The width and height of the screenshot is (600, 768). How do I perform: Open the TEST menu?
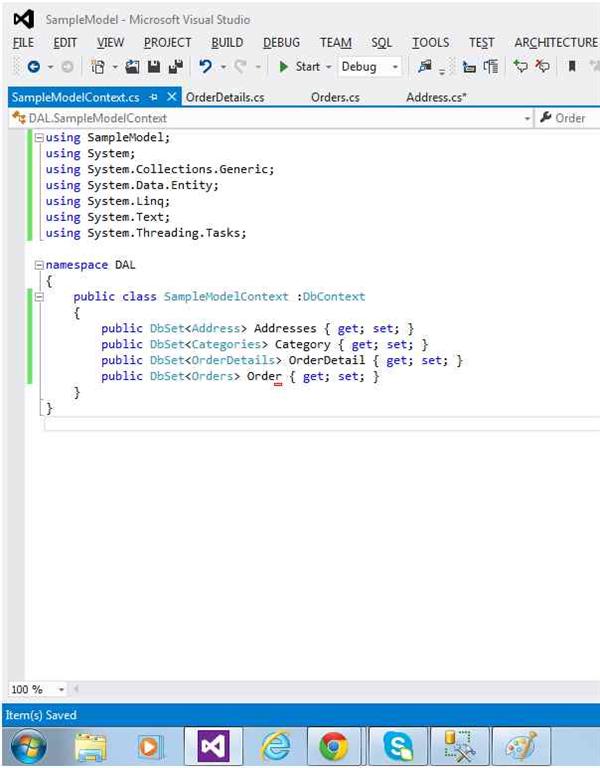pos(481,43)
